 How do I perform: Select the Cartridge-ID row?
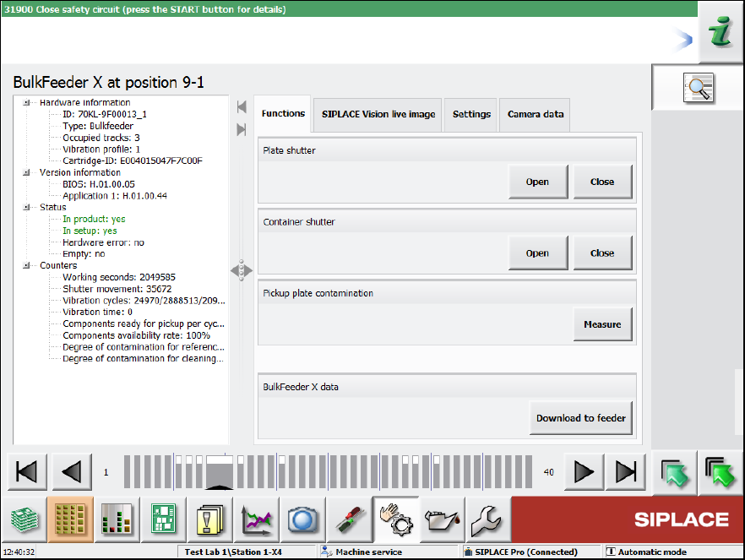click(133, 160)
